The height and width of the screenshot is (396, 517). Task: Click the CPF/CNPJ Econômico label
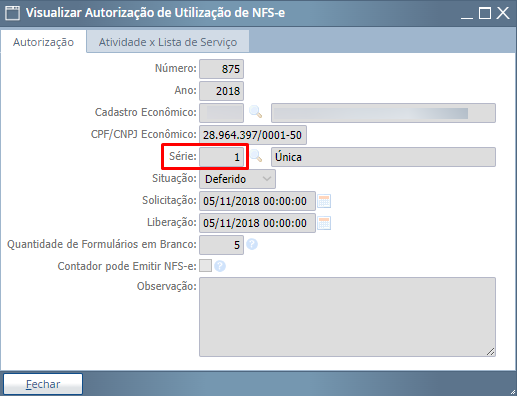(x=144, y=134)
